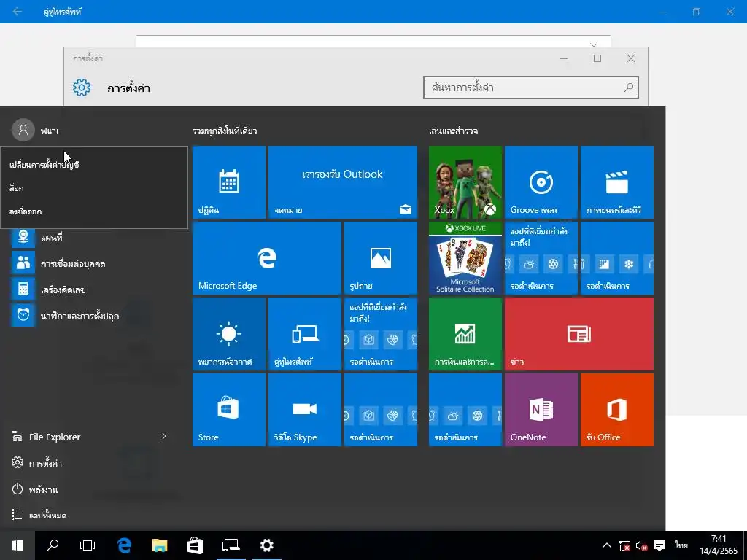Click pending app tile under Groove

click(x=541, y=258)
